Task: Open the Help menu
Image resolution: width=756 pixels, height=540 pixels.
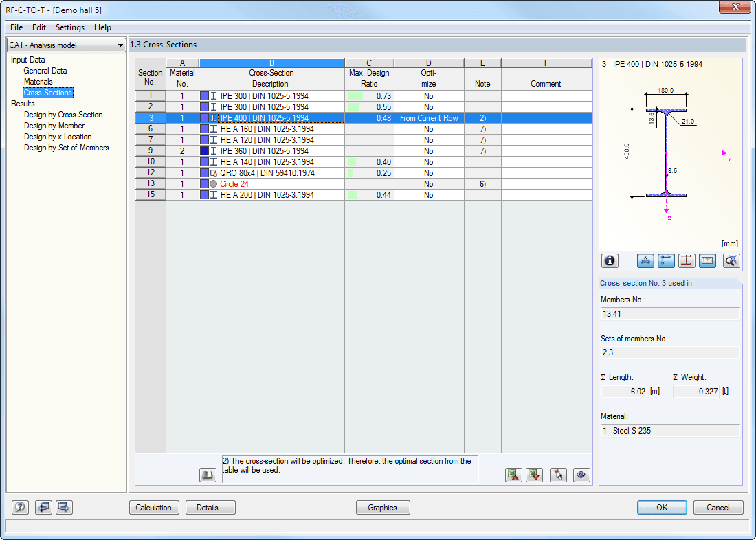Action: 102,27
